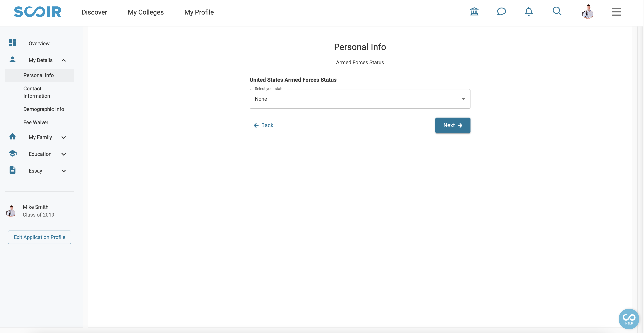The height and width of the screenshot is (333, 644).
Task: Click the Scoir logo
Action: point(38,12)
